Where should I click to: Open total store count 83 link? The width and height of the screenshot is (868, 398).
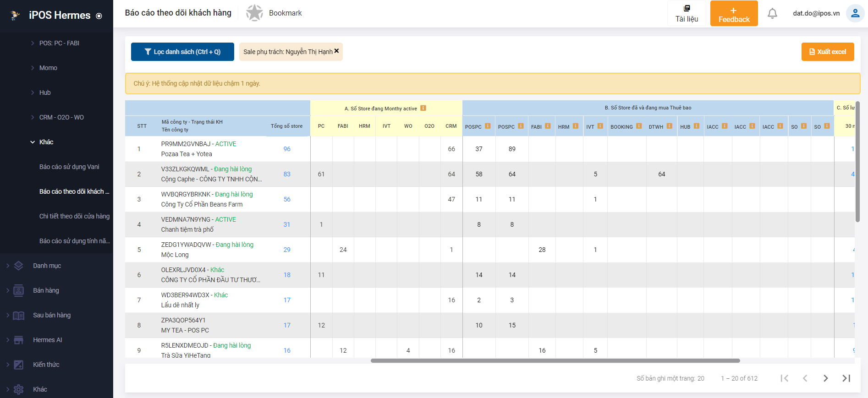coord(287,174)
